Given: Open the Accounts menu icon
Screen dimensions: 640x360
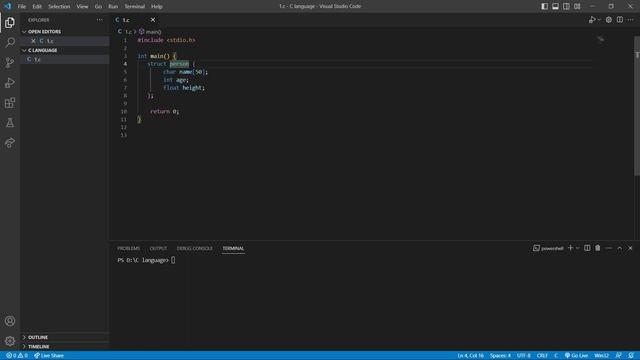Looking at the screenshot, I should click(10, 321).
